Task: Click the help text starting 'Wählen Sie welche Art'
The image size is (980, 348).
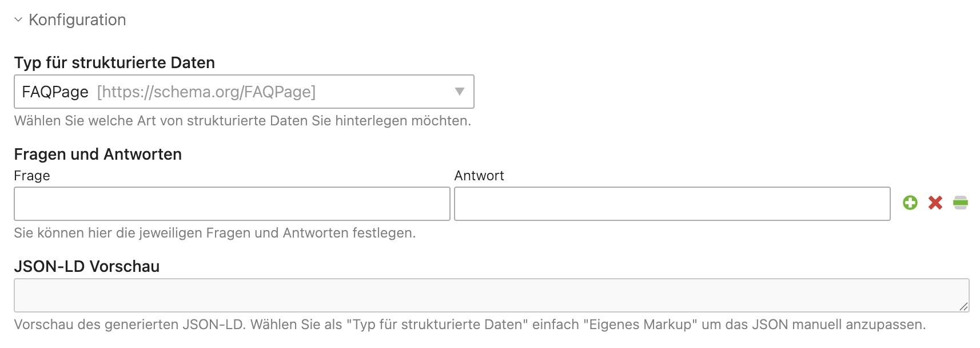Action: pos(242,121)
